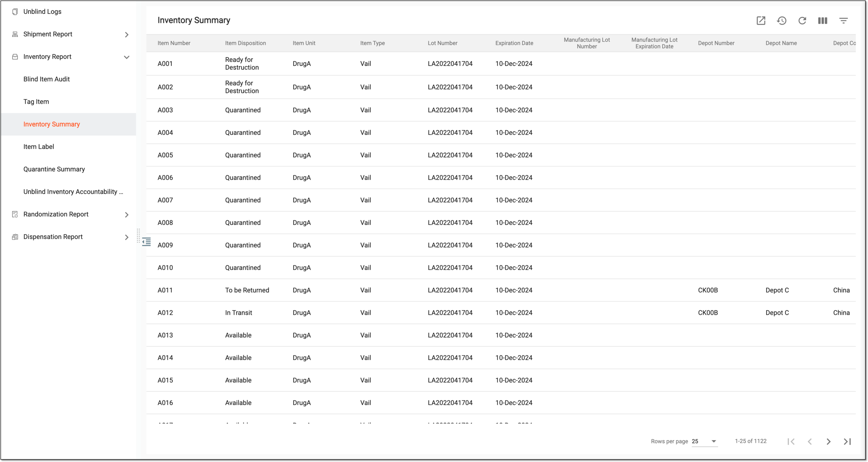Screen dimensions: 868x462
Task: Open Blind Item Audit report
Action: coord(47,79)
